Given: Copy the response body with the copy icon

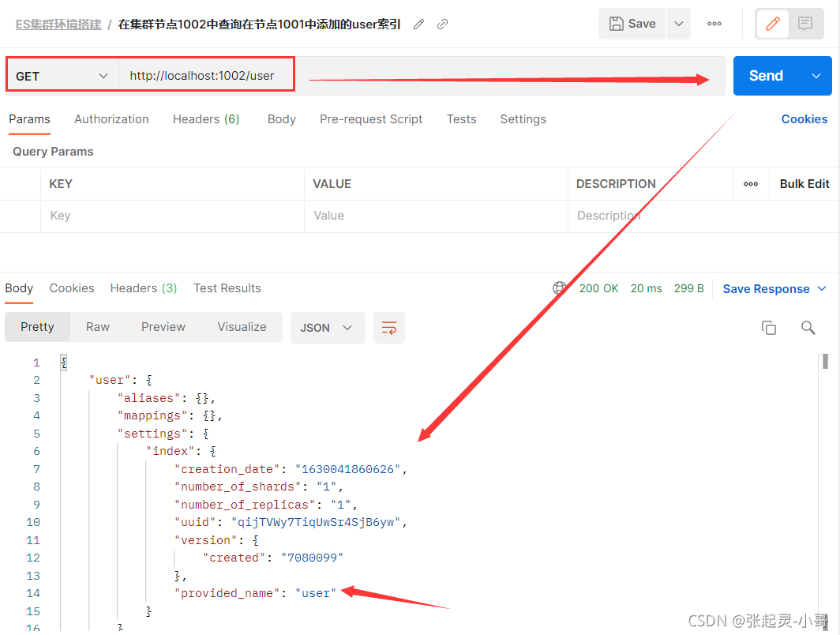Looking at the screenshot, I should point(769,328).
